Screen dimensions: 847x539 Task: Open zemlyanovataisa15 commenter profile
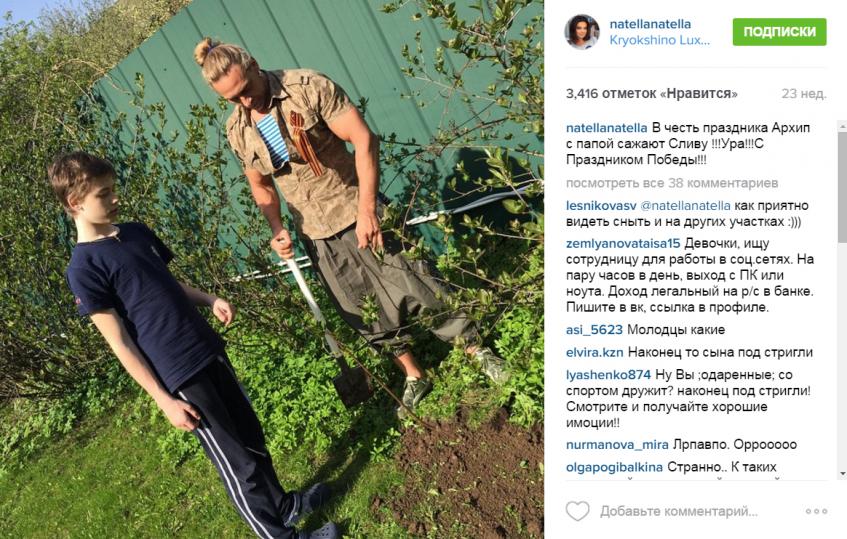click(x=623, y=244)
